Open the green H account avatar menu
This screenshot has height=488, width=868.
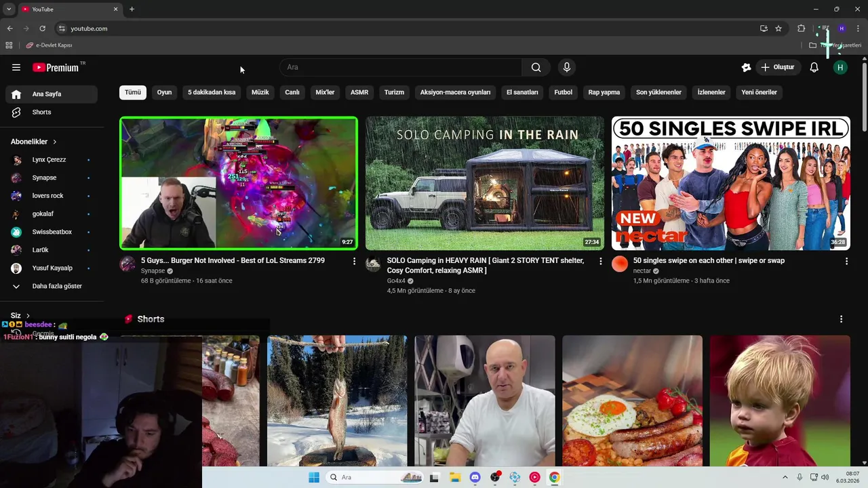(x=840, y=67)
